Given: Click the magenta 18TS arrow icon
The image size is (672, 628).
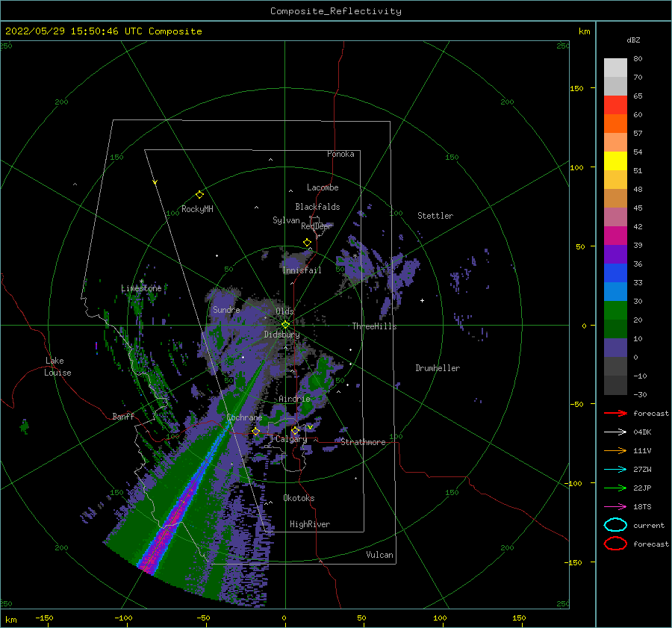Looking at the screenshot, I should (615, 507).
